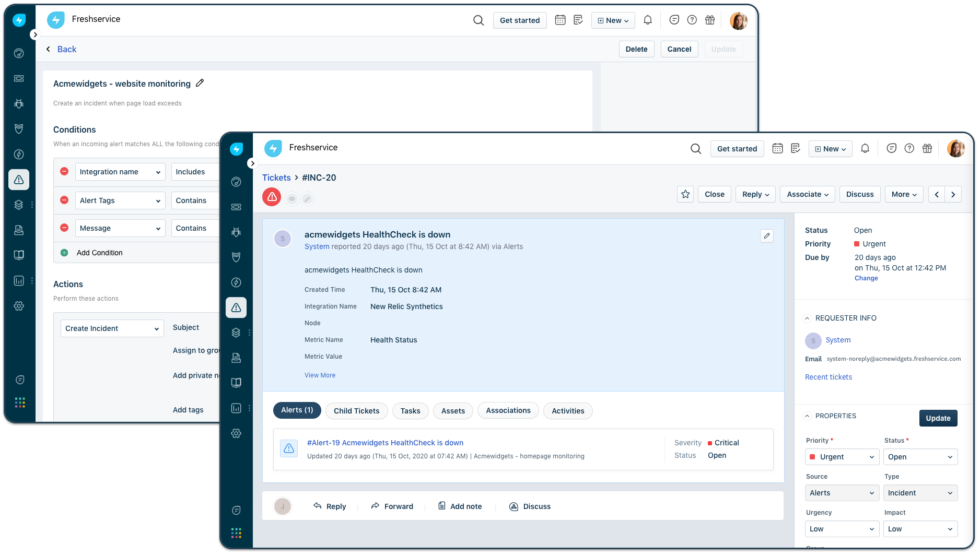Click the red incident alert badge
Screen dimensions: 980x556
(272, 197)
